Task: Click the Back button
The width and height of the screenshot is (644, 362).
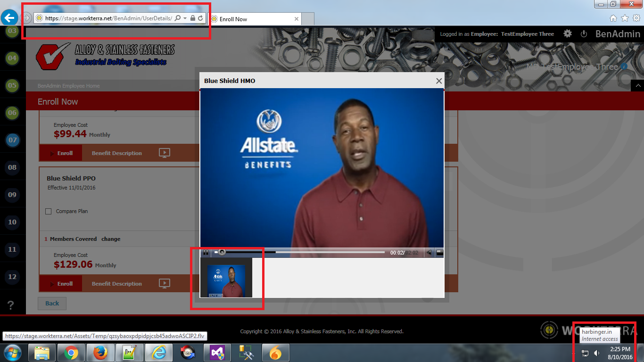Action: click(x=52, y=303)
